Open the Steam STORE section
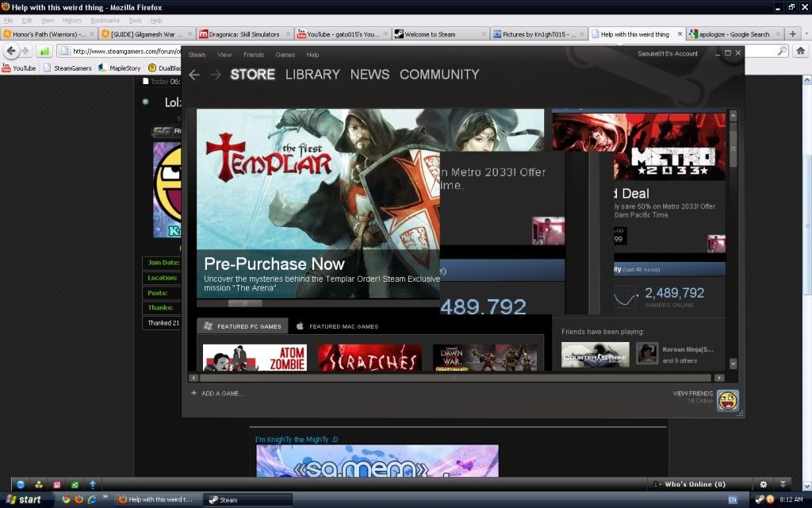The image size is (812, 508). click(x=253, y=75)
